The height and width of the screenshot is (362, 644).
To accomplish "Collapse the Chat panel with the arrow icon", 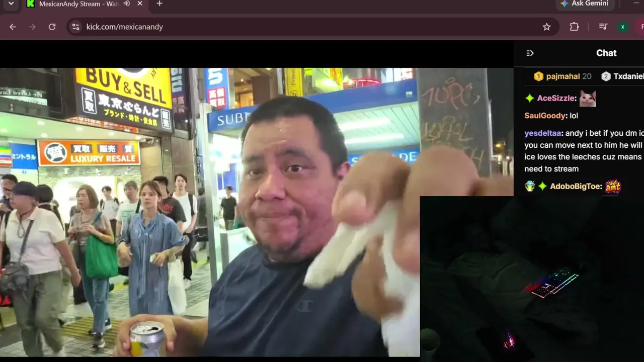I will pyautogui.click(x=530, y=53).
